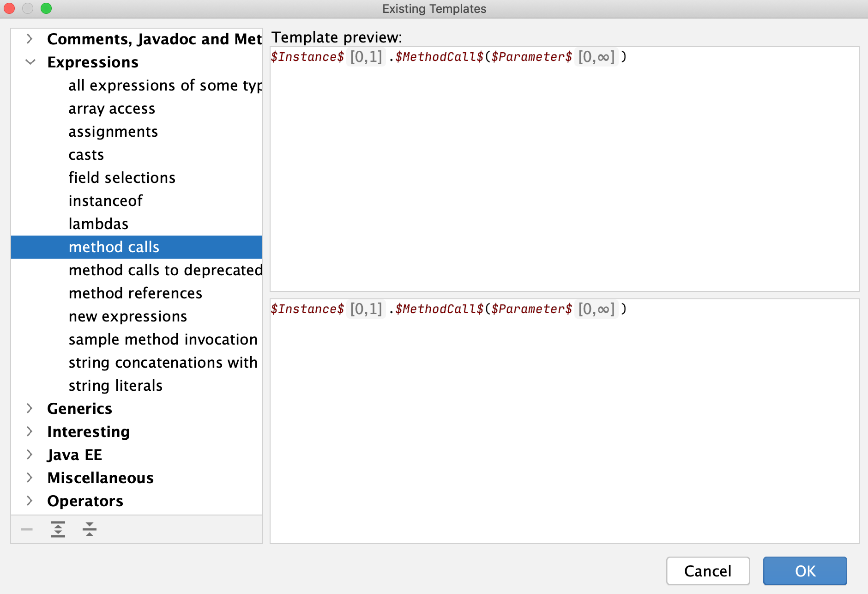This screenshot has height=594, width=868.
Task: Select the array access template
Action: tap(112, 108)
